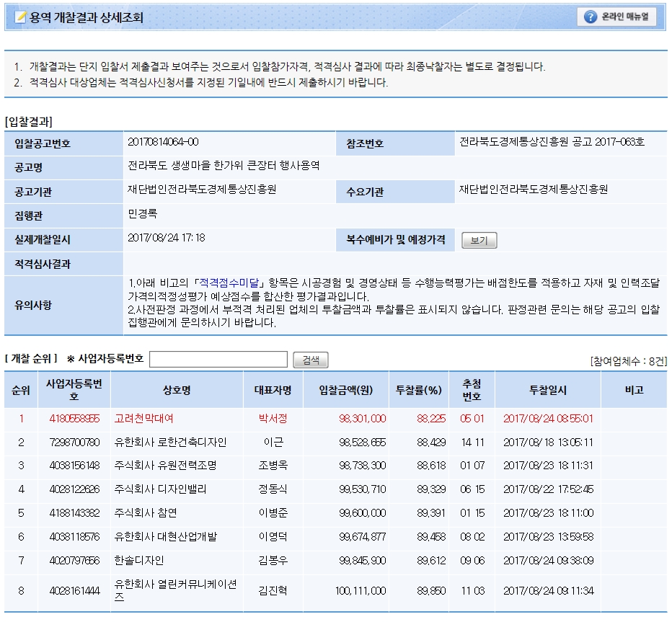This screenshot has height=622, width=672.
Task: Click on 주식회사 디자인밸리 company name
Action: [160, 489]
